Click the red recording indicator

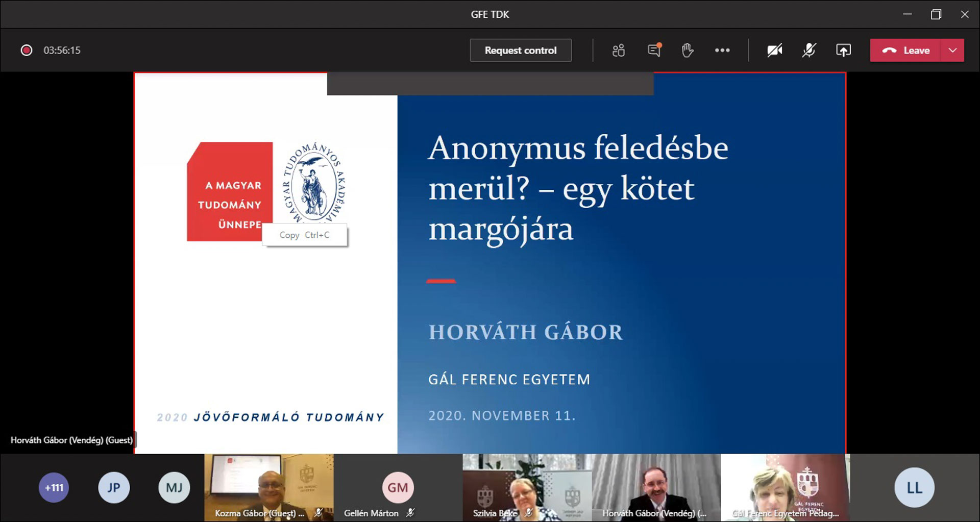tap(26, 50)
